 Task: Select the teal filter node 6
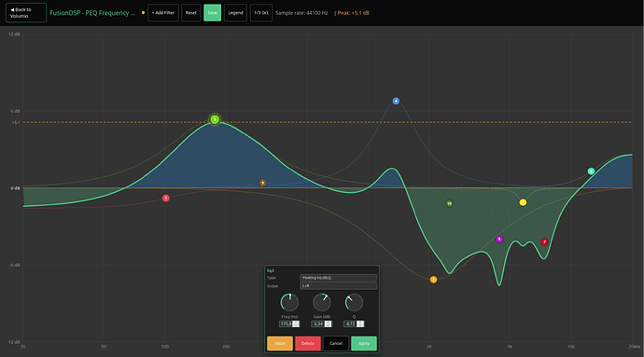coord(591,172)
